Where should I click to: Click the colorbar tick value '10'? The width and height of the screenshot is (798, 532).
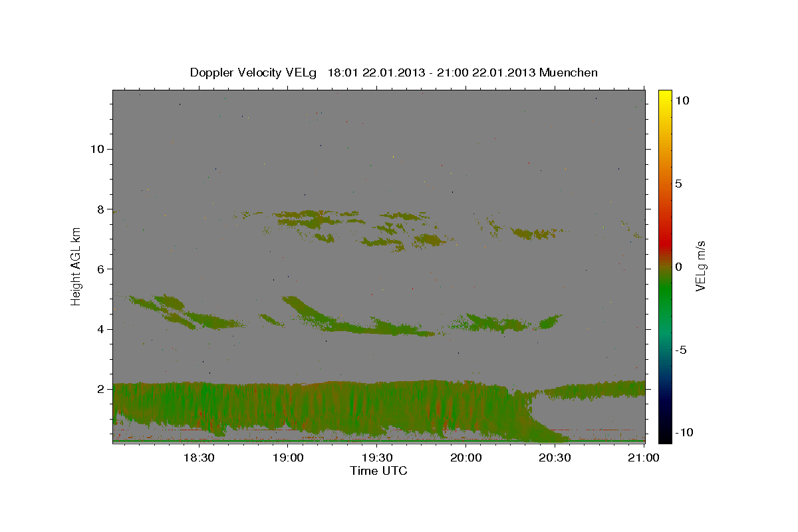[x=682, y=100]
